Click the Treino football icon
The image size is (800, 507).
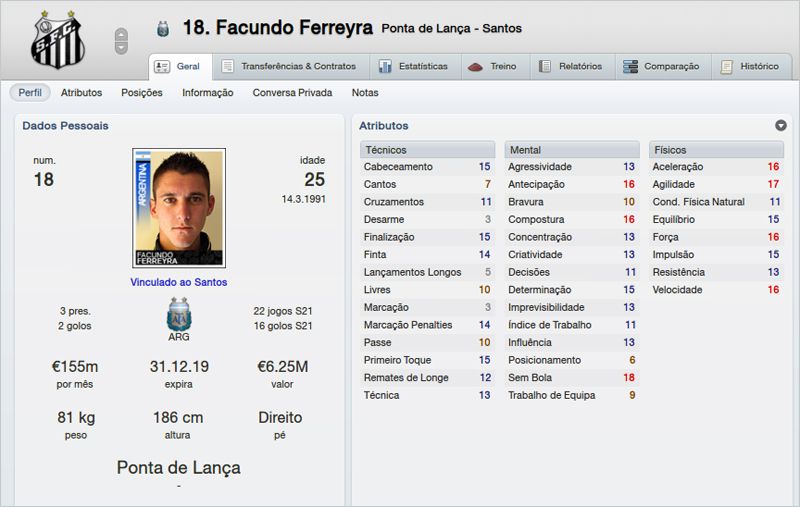(x=476, y=67)
